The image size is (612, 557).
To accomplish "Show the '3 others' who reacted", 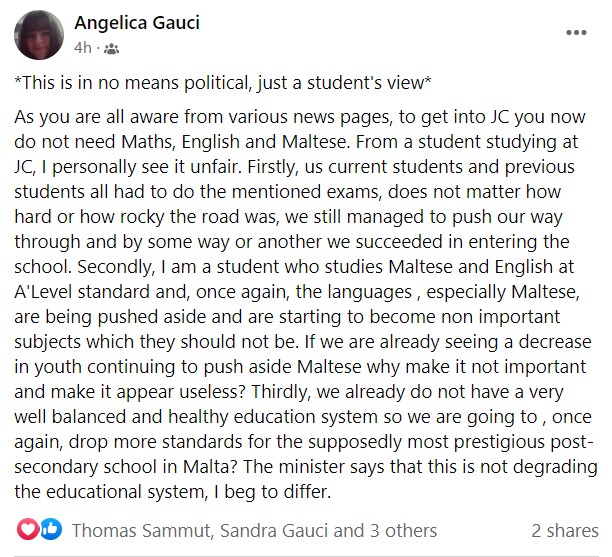I will tap(403, 531).
